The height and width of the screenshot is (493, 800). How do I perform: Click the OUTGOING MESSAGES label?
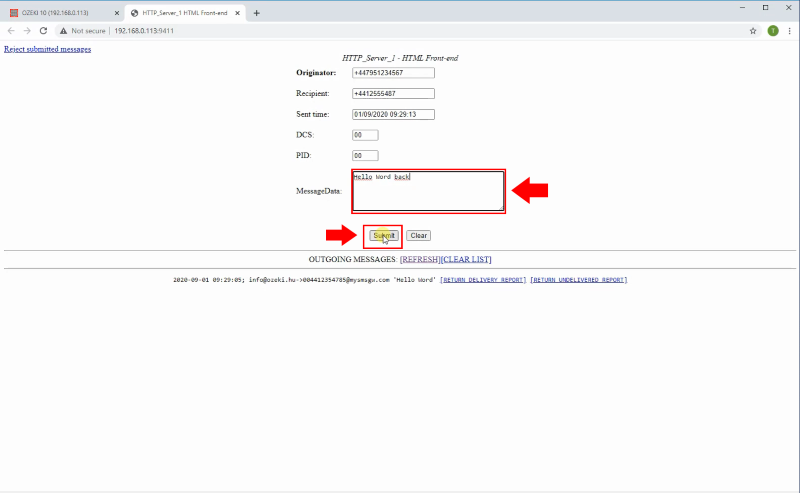[x=353, y=259]
